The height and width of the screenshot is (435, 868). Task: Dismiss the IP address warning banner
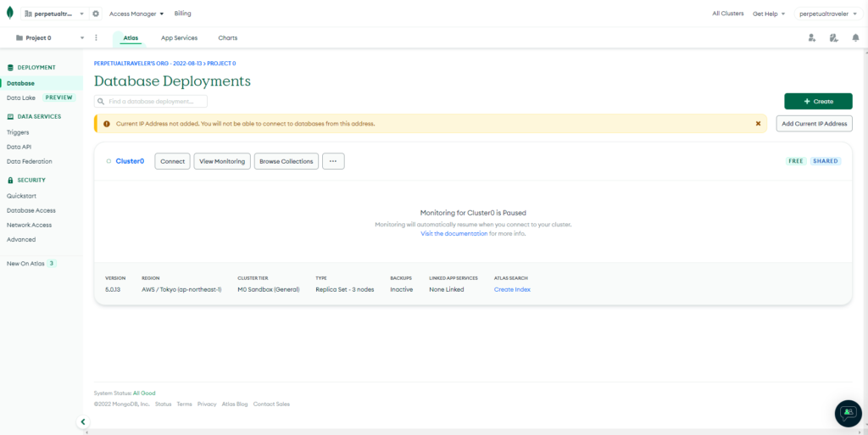coord(759,124)
